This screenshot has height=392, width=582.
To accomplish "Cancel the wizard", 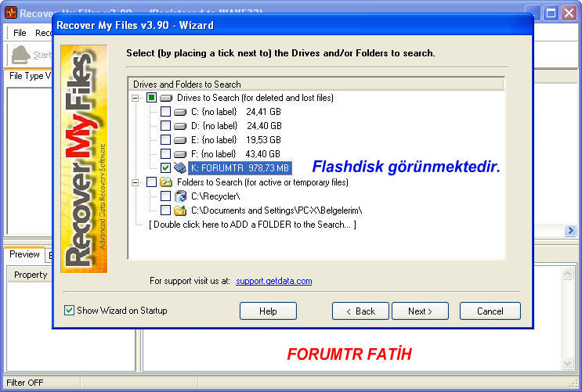I will click(490, 311).
